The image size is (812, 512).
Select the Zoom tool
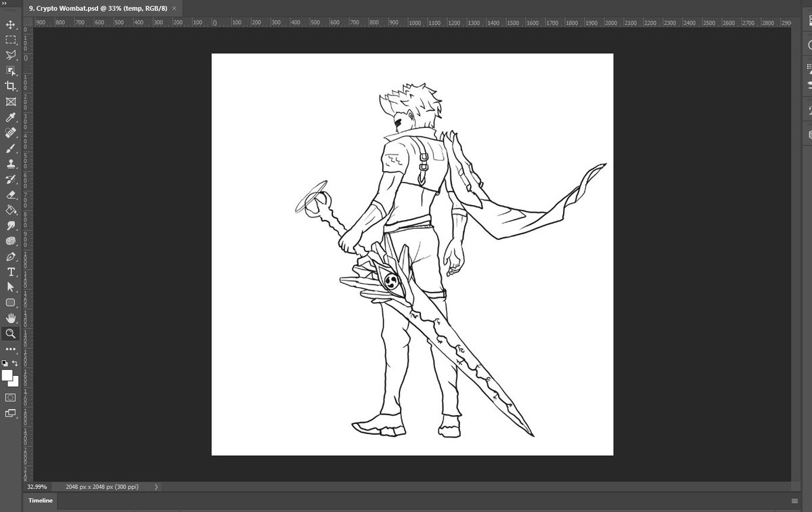pos(9,334)
